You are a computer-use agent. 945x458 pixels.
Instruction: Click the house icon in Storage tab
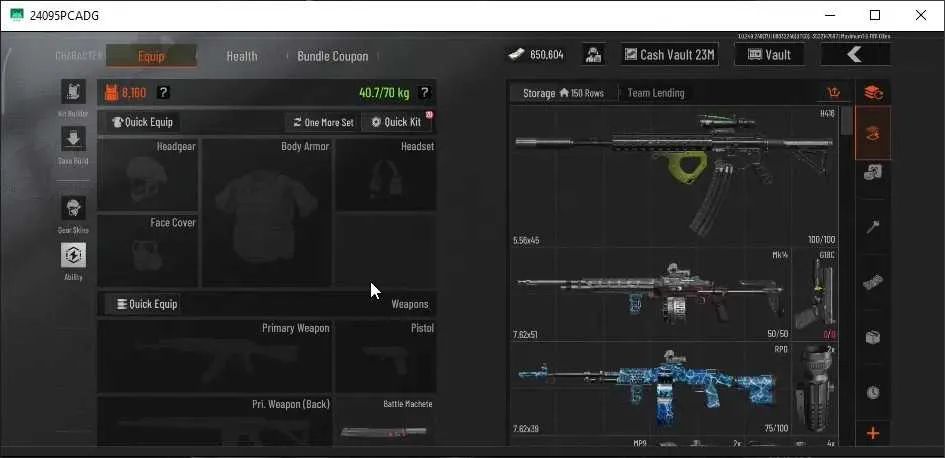pyautogui.click(x=564, y=93)
